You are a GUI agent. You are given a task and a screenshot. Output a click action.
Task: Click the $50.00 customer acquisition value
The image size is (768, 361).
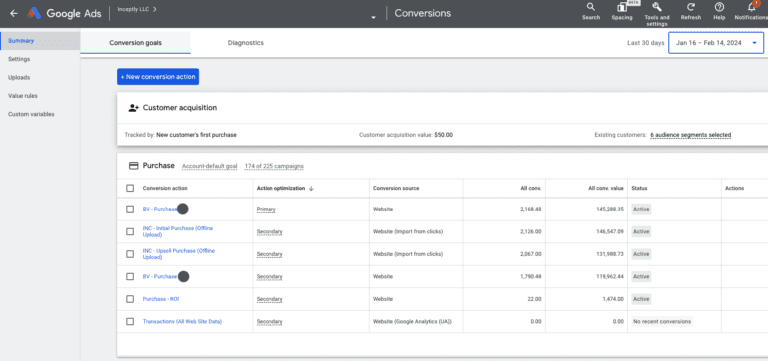(x=444, y=135)
